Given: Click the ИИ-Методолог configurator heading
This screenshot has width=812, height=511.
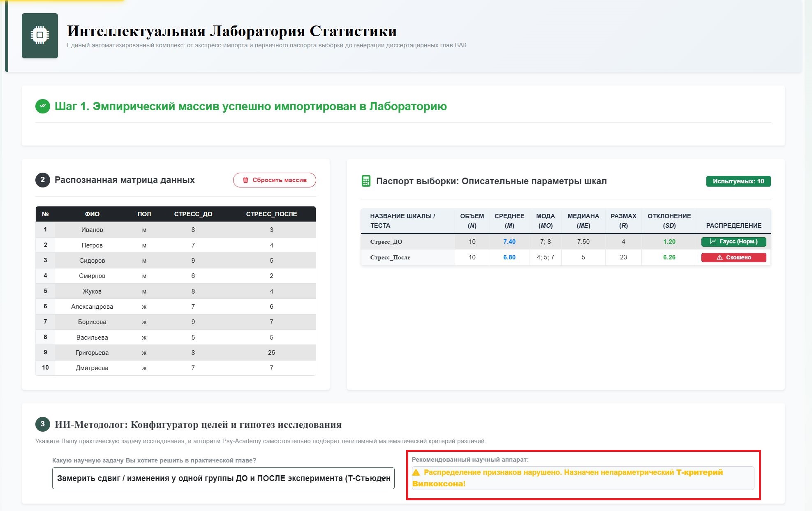Looking at the screenshot, I should point(198,425).
